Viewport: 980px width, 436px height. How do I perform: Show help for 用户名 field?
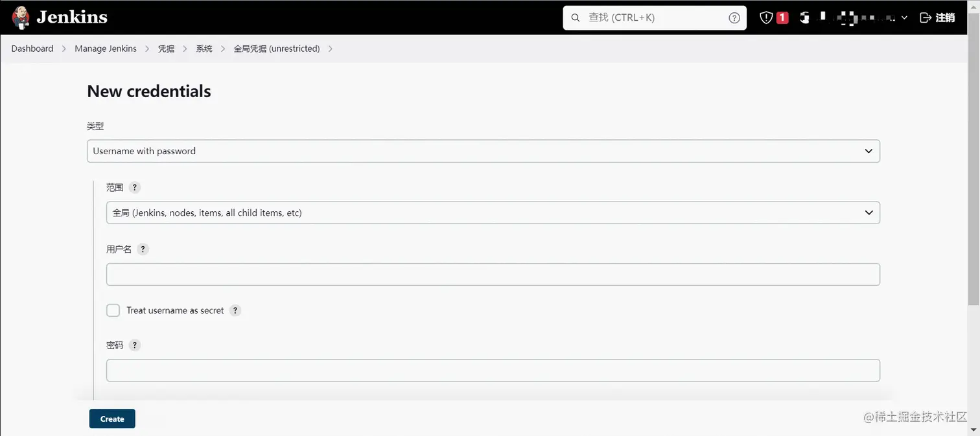point(143,249)
